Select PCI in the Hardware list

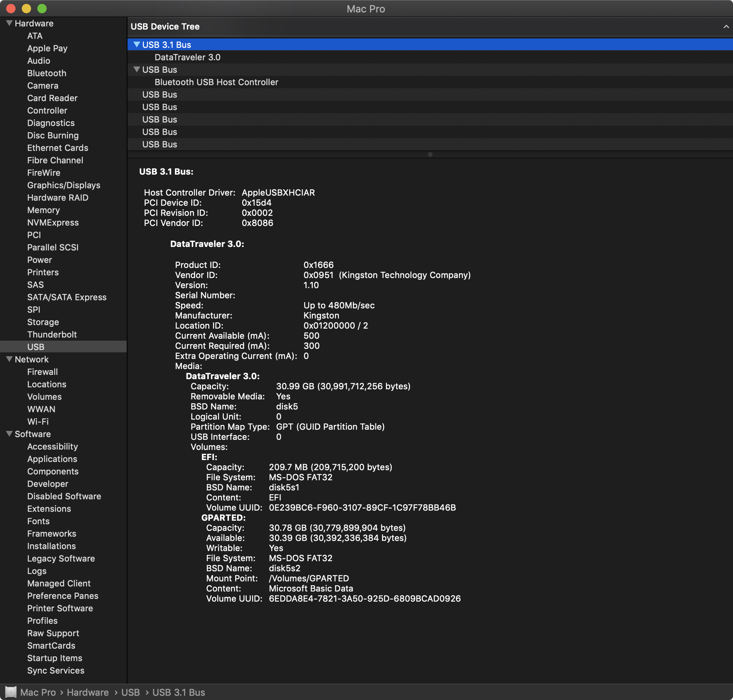(x=34, y=235)
